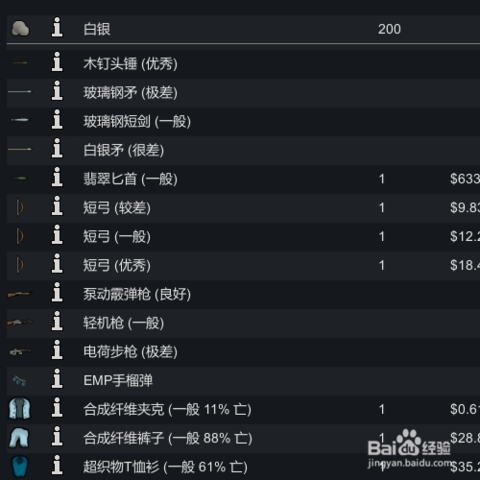Image resolution: width=480 pixels, height=480 pixels.
Task: Show info for 玻璃钢矛 (极差)
Action: point(57,90)
